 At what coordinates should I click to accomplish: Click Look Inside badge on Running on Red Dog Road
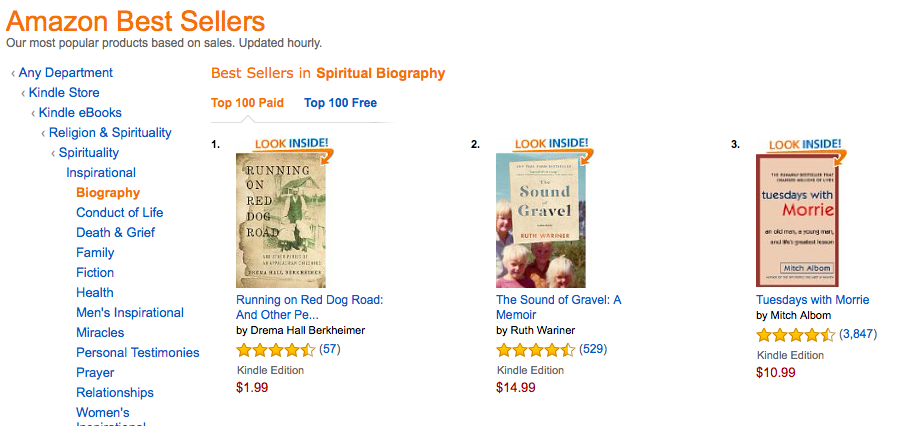(x=292, y=144)
